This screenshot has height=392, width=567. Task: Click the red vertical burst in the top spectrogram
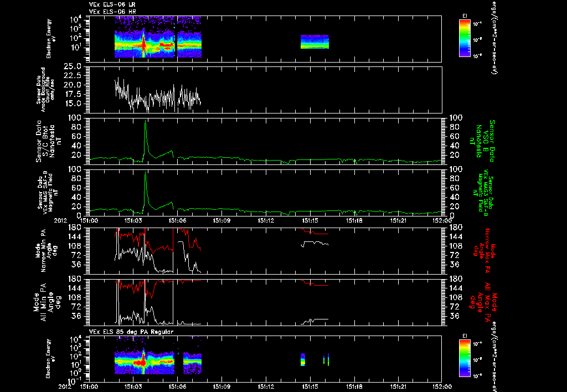click(x=143, y=43)
